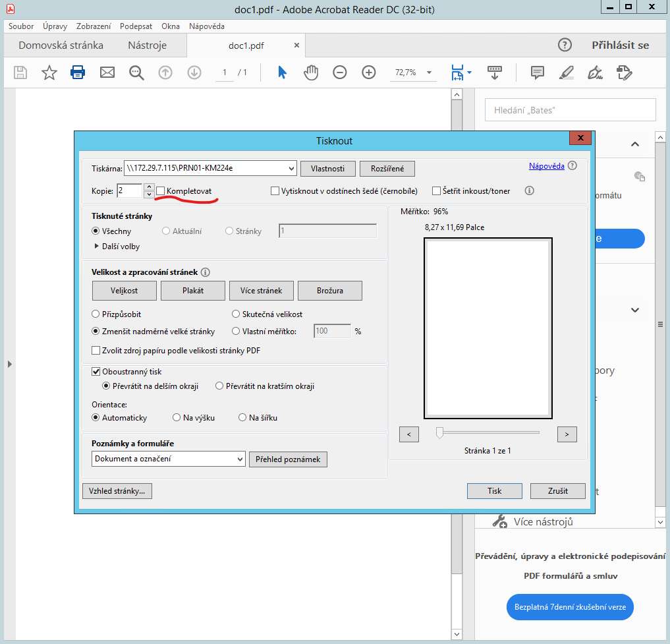
Task: Select the highlighter pen tool
Action: point(566,73)
